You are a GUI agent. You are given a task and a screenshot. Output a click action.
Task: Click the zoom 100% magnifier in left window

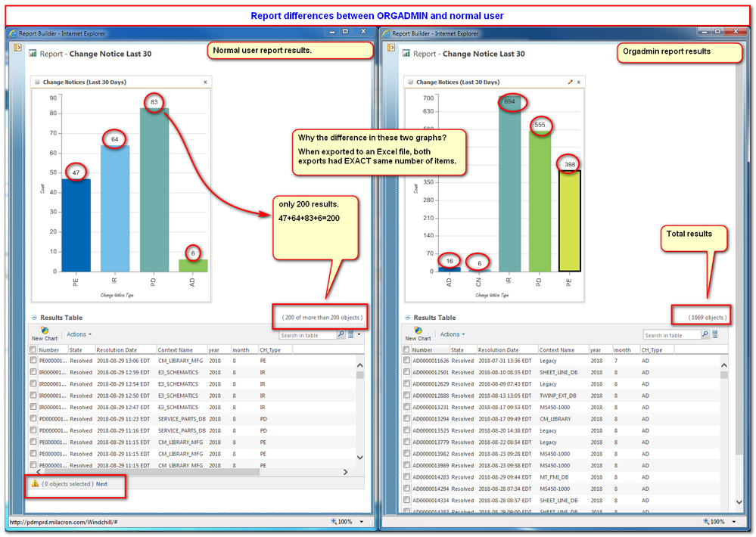click(334, 522)
